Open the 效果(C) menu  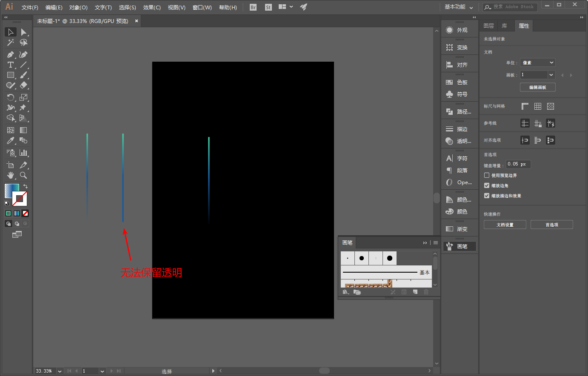[152, 8]
